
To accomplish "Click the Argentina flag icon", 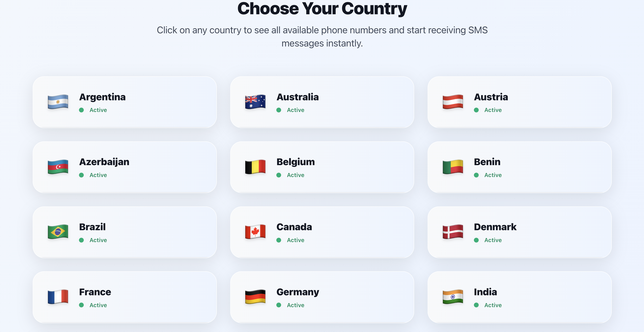I will click(58, 102).
